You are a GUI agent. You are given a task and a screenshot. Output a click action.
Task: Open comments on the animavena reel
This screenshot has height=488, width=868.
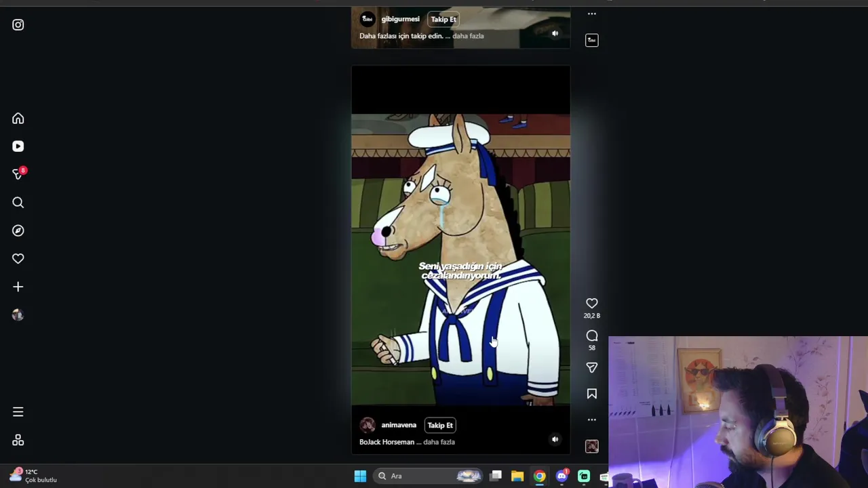tap(592, 335)
